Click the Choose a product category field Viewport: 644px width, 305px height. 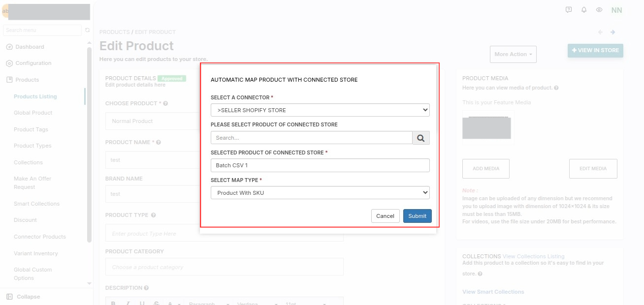pos(224,267)
